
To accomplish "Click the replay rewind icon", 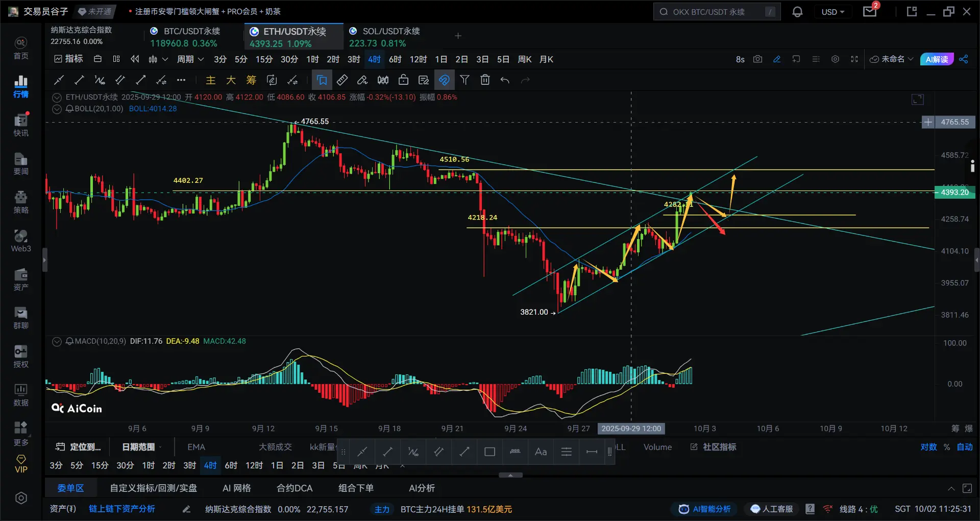I will [135, 59].
